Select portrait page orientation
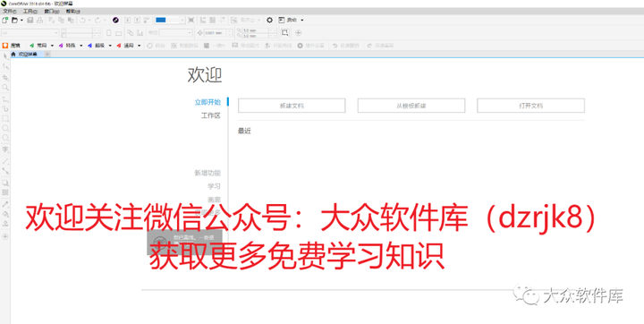Screen dimensions: 644x324 tap(109, 33)
